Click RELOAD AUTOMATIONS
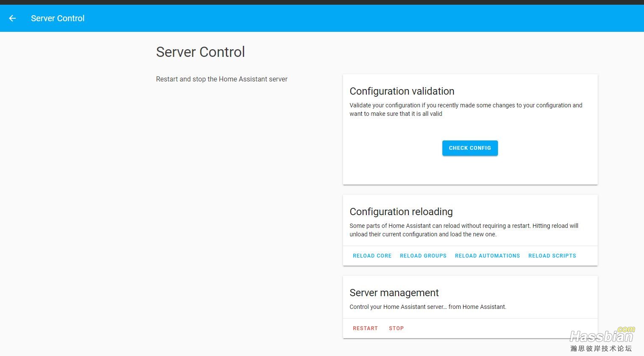Image resolution: width=644 pixels, height=356 pixels. (x=487, y=256)
